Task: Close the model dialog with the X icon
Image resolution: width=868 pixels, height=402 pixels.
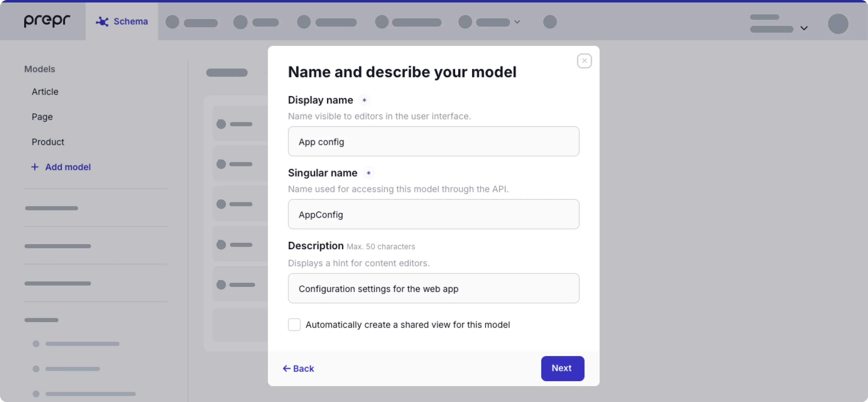Action: (584, 61)
